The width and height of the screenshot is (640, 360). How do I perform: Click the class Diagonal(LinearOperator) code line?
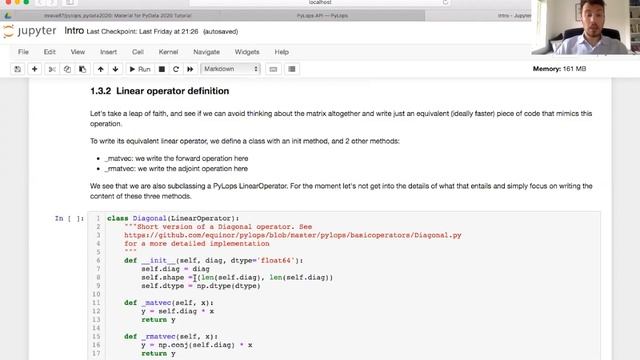[173, 218]
